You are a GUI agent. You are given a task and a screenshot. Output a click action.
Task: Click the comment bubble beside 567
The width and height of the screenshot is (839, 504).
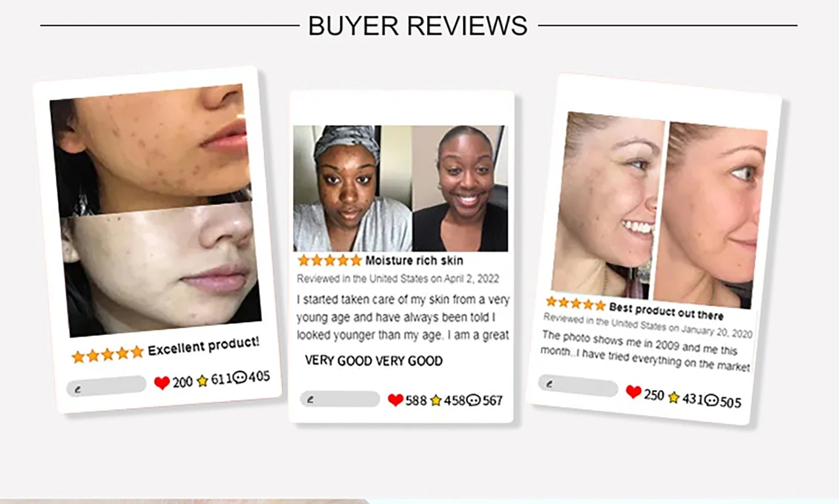tap(474, 400)
